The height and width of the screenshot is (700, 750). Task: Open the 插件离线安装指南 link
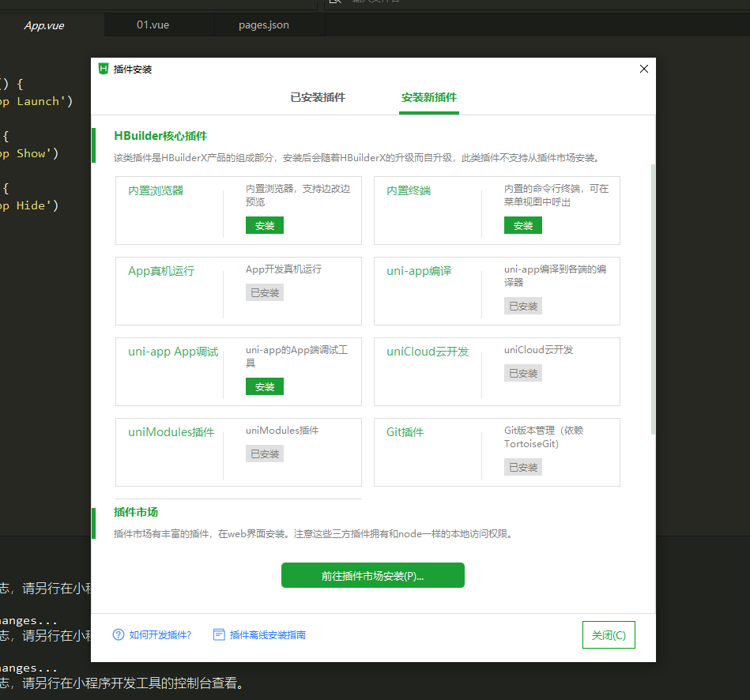pyautogui.click(x=267, y=635)
